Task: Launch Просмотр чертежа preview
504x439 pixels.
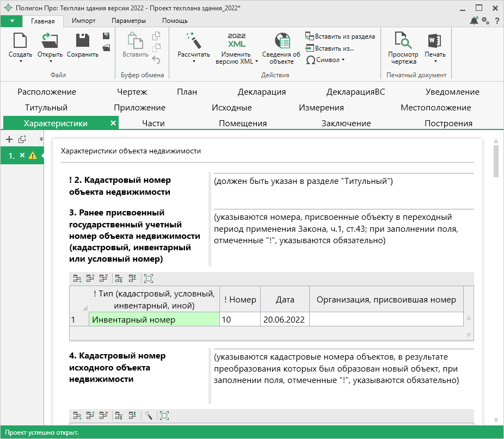Action: [403, 41]
